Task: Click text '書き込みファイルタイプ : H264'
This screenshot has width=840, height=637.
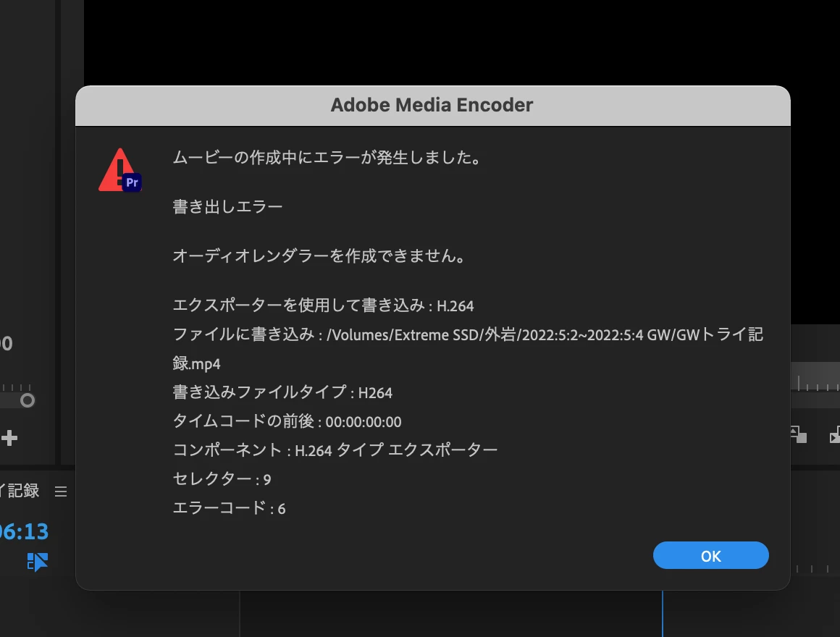Action: click(x=282, y=392)
